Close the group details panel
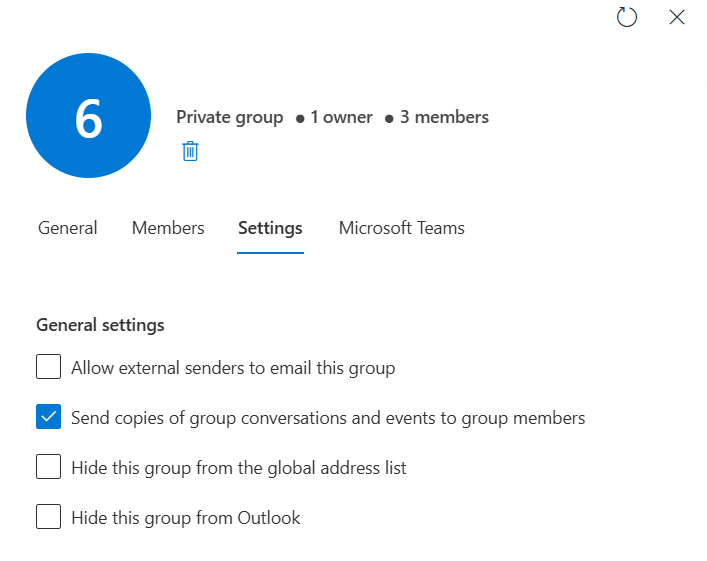The height and width of the screenshot is (561, 707). (x=677, y=17)
